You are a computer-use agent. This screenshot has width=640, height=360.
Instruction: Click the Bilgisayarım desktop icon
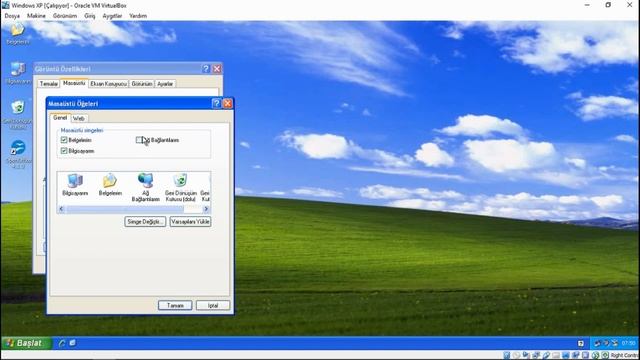(x=18, y=69)
